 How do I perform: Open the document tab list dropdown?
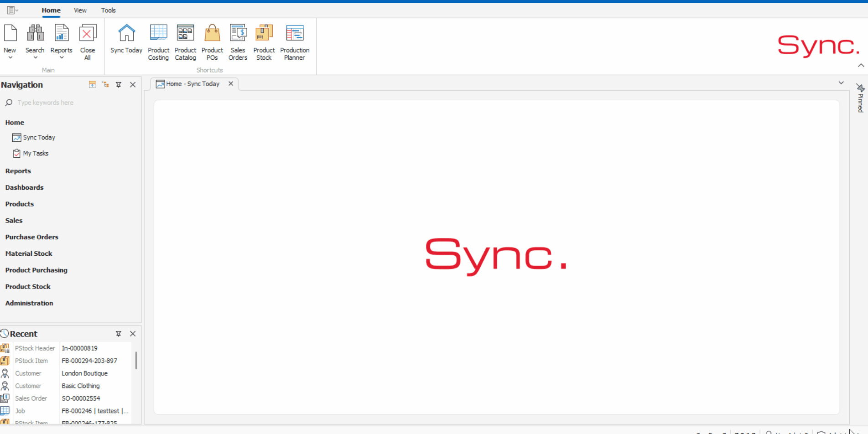pos(841,83)
